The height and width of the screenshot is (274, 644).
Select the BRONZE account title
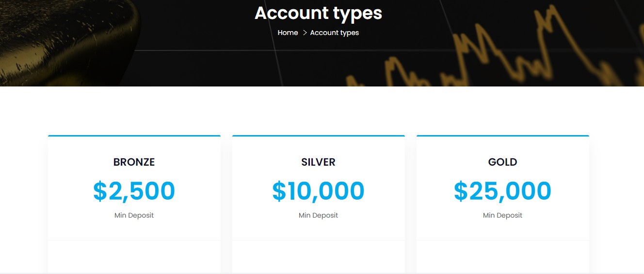[134, 162]
